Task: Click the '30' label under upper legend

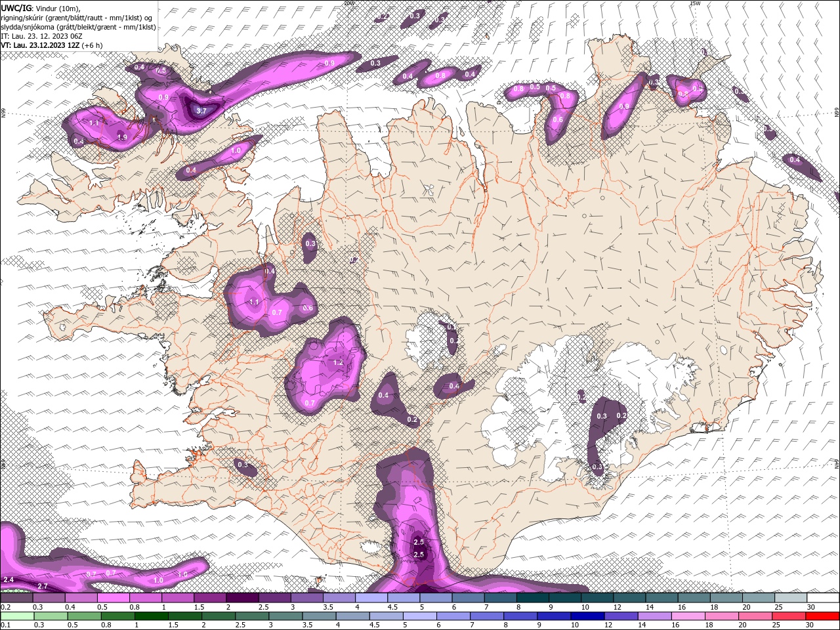Action: tap(811, 607)
